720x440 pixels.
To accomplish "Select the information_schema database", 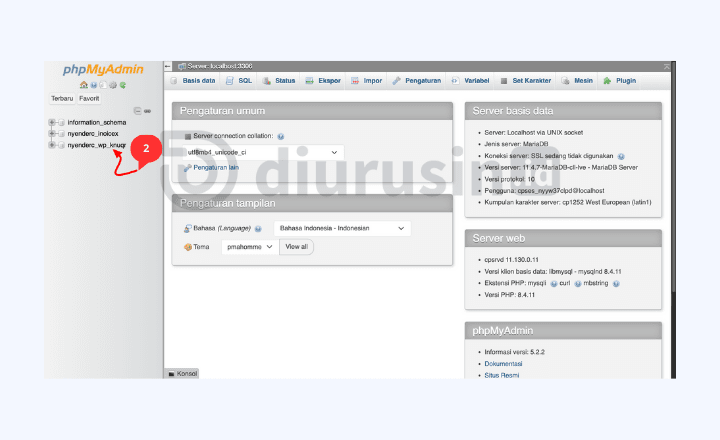I will click(x=96, y=123).
